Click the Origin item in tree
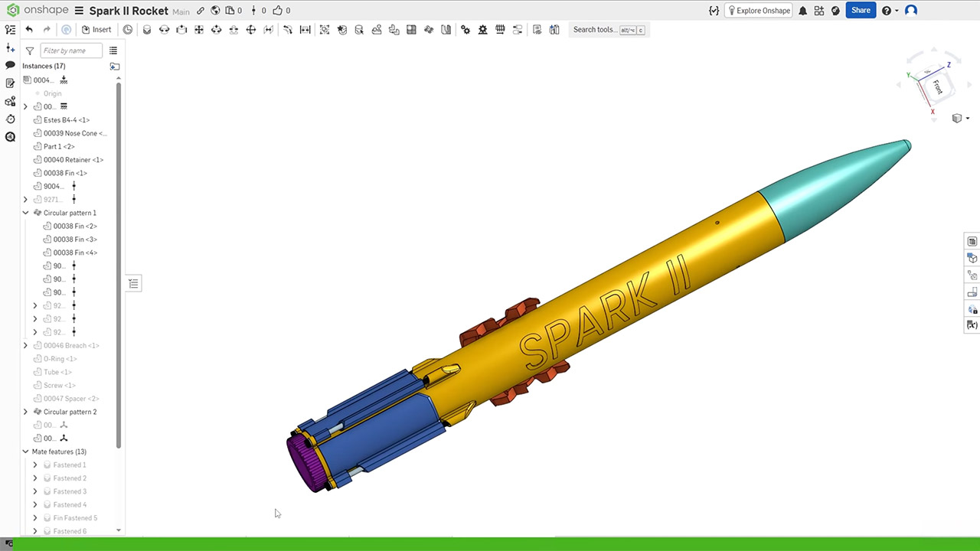The width and height of the screenshot is (980, 551). click(52, 93)
